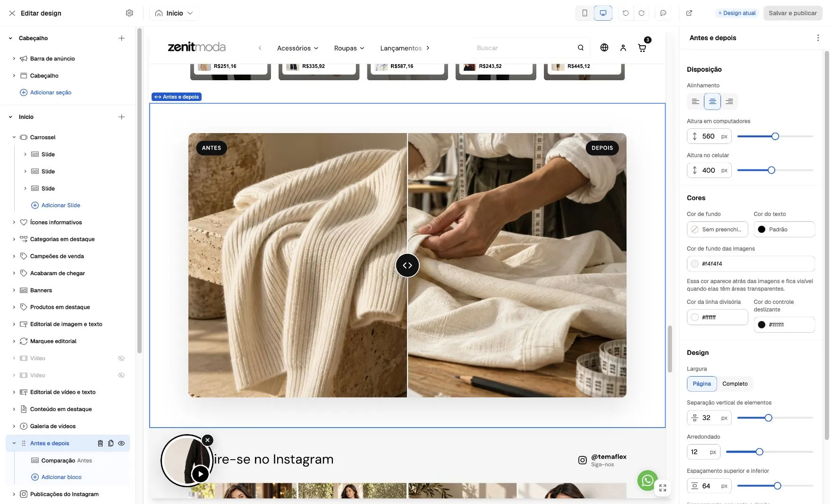Screen dimensions: 830x504
Task: Add a section to Cabeçalho with plus icon
Action: (x=121, y=38)
